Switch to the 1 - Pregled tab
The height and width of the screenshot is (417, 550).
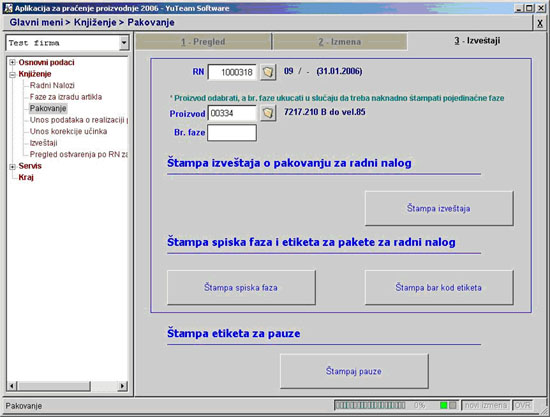(x=203, y=42)
